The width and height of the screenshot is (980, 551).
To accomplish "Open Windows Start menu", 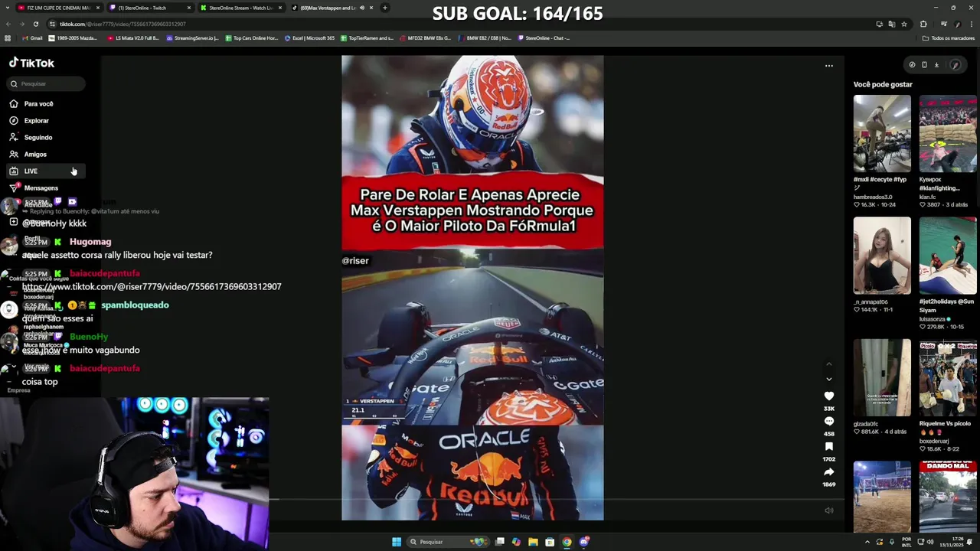I will (x=397, y=542).
